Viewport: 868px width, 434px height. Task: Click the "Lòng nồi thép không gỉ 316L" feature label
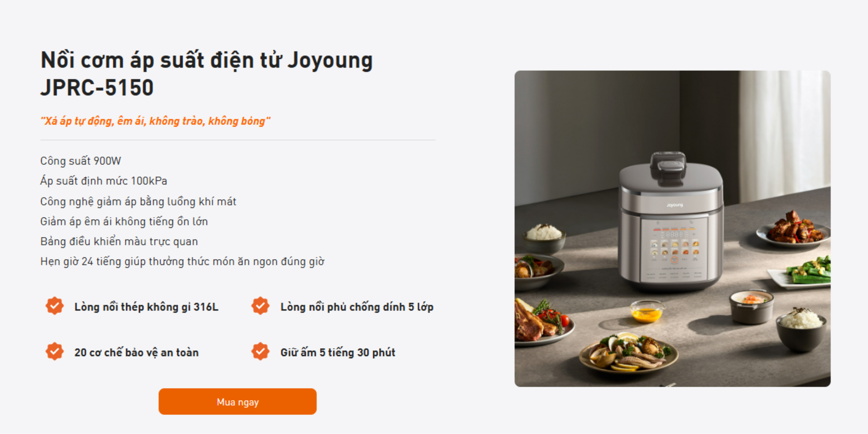click(x=146, y=307)
